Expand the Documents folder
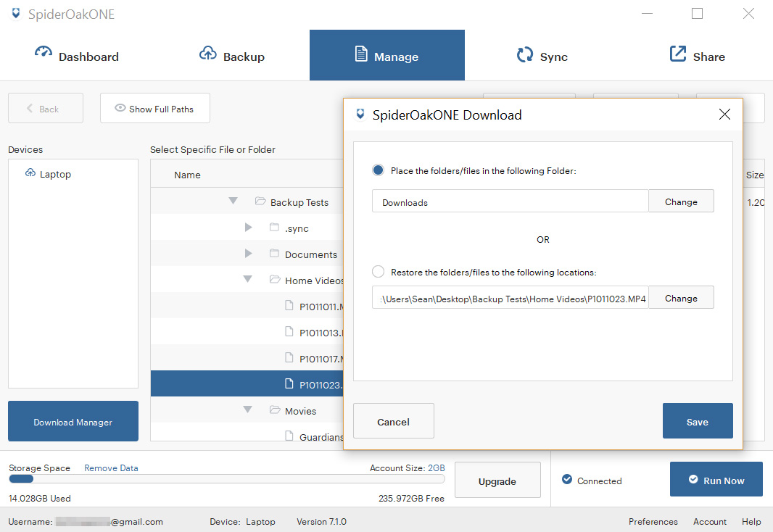The height and width of the screenshot is (532, 773). 249,254
